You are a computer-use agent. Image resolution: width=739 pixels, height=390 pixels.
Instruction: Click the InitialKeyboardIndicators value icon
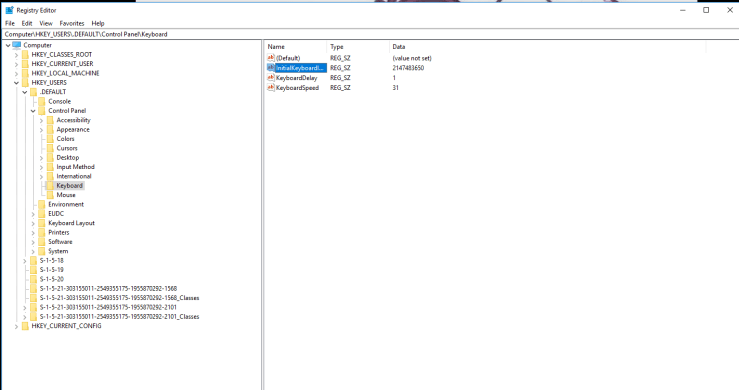[271, 68]
